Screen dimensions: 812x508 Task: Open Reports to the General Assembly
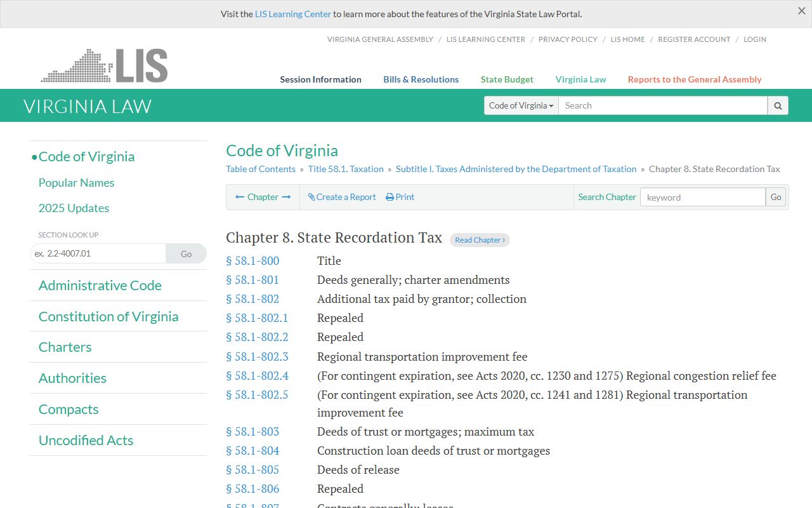coord(695,79)
